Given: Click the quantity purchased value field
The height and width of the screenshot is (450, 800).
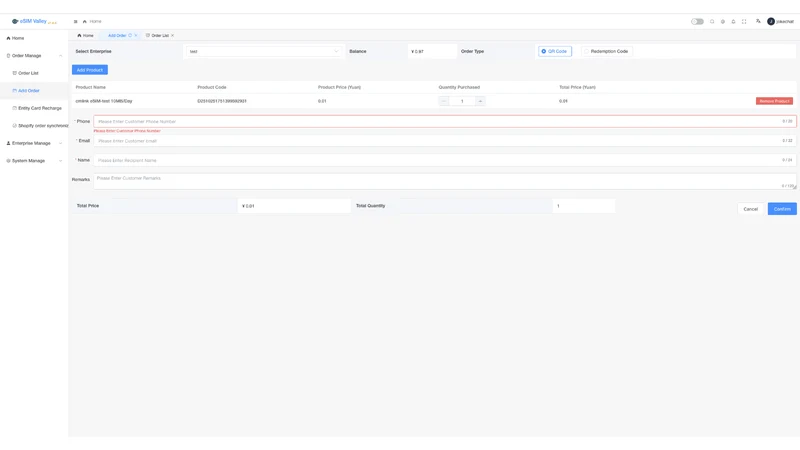Looking at the screenshot, I should [x=462, y=101].
